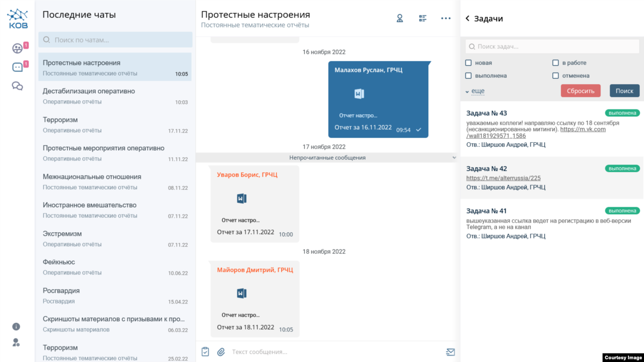Click the KOB logo icon
Screen dimensions: 644x362
click(17, 19)
